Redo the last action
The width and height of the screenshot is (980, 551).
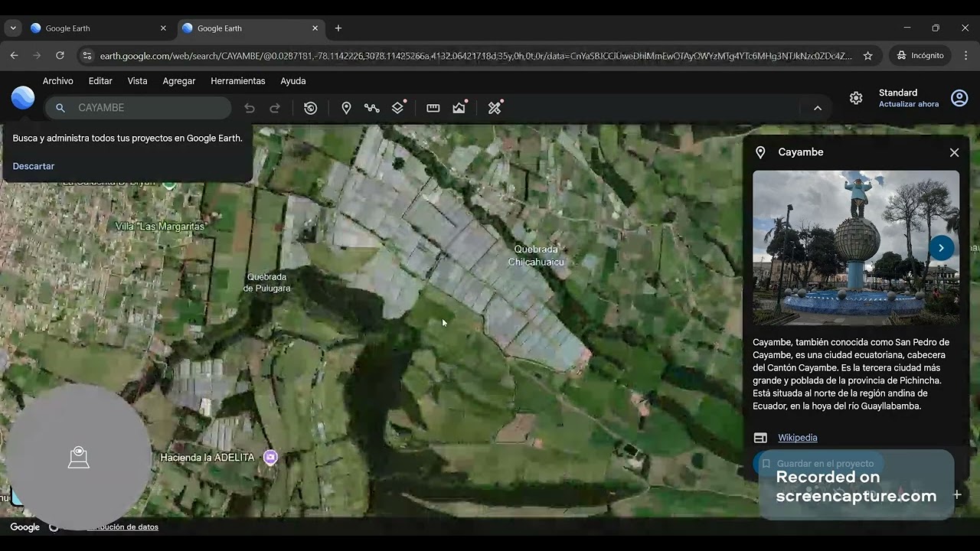(x=275, y=108)
